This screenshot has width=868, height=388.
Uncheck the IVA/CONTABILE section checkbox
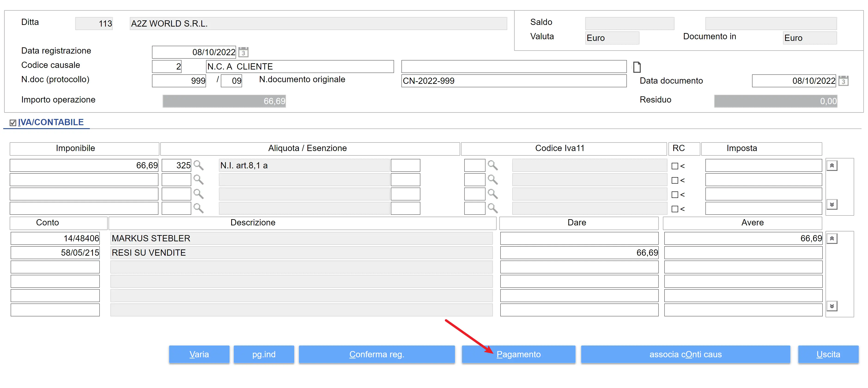(x=13, y=123)
